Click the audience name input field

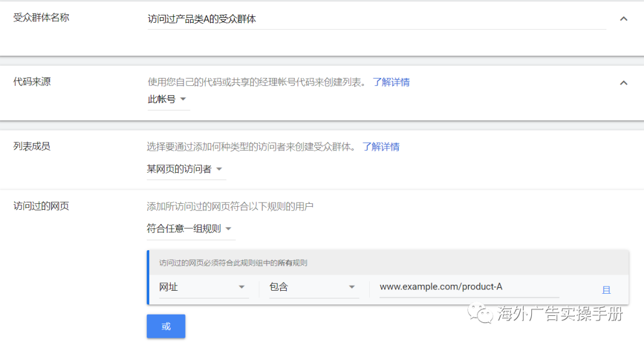tap(377, 19)
